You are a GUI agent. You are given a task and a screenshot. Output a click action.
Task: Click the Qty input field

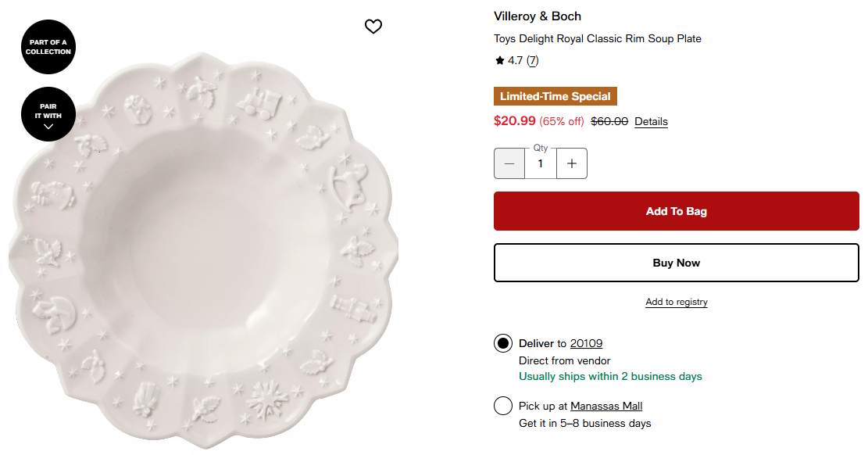click(x=540, y=163)
